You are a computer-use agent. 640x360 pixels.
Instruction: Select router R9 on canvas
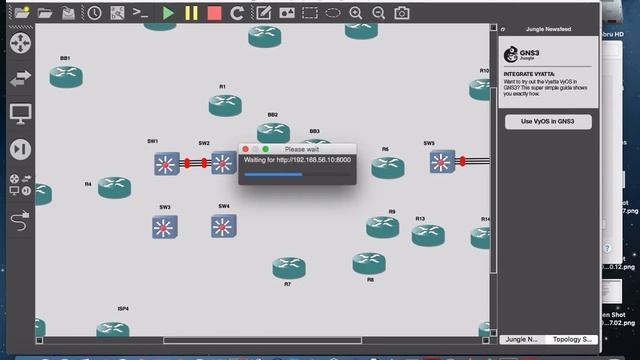[x=382, y=227]
